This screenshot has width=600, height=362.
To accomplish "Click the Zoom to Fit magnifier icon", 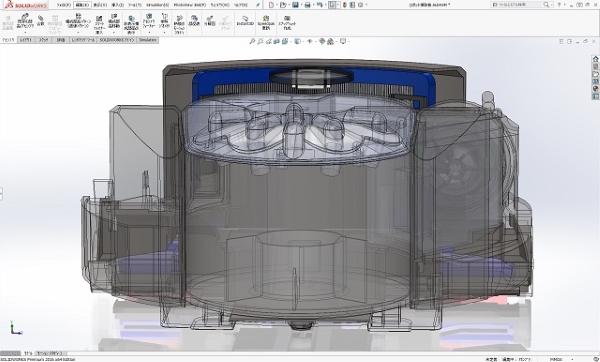I will click(x=252, y=41).
